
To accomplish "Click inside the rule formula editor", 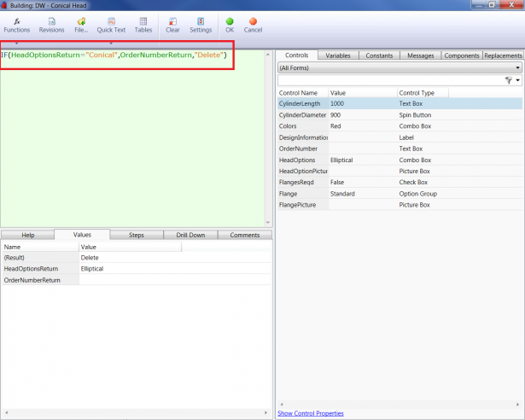I will tap(132, 138).
